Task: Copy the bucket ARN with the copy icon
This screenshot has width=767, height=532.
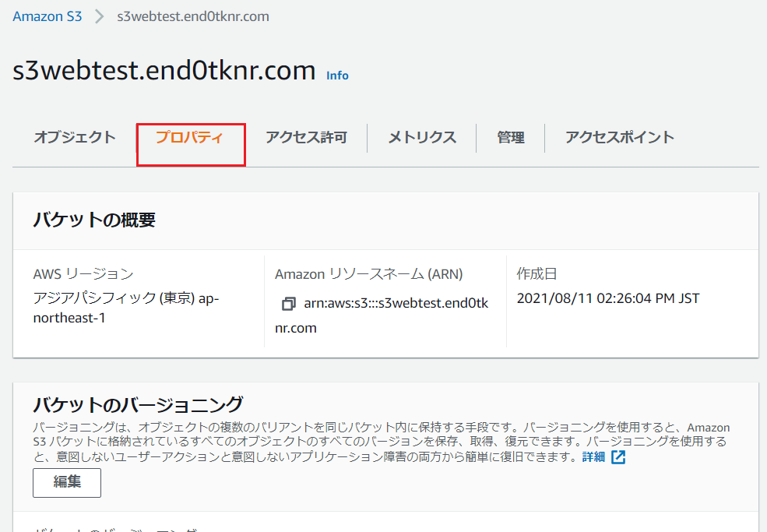Action: tap(289, 304)
